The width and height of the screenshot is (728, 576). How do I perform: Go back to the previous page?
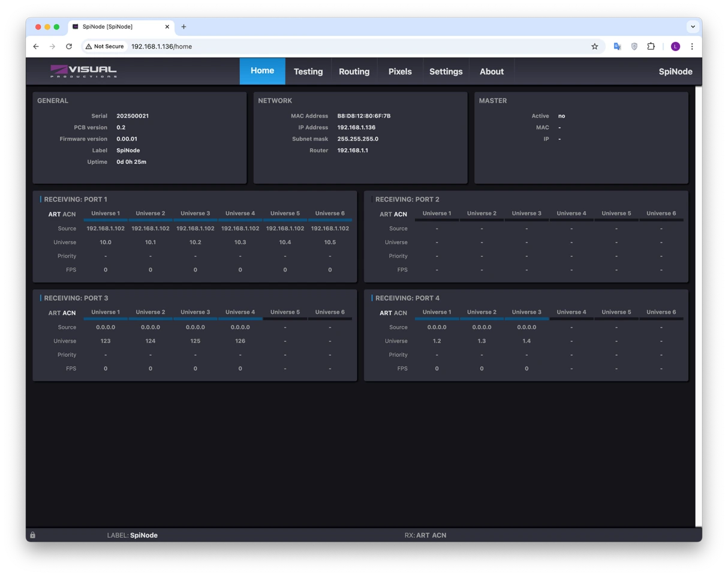pos(36,46)
